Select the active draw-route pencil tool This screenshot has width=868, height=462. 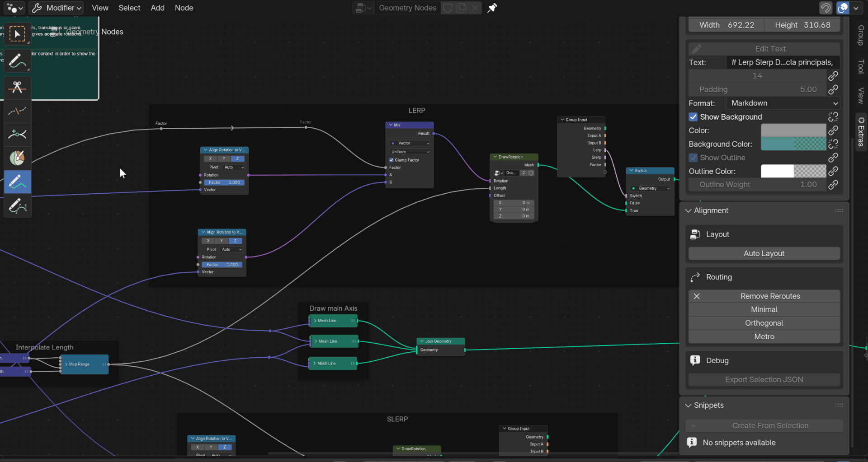point(17,182)
